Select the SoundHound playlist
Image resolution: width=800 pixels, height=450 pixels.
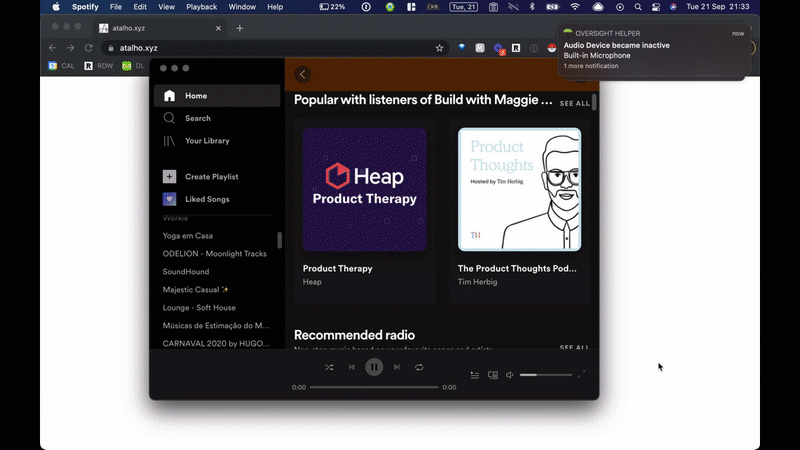tap(186, 271)
